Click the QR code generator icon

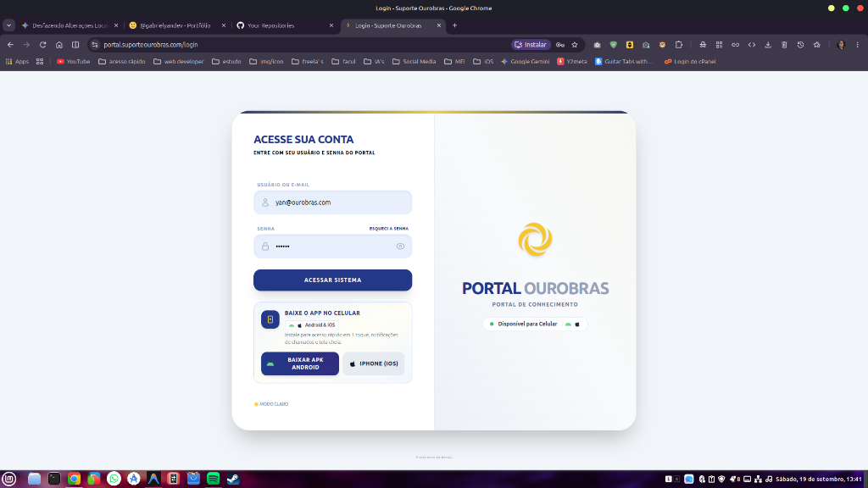coord(719,45)
